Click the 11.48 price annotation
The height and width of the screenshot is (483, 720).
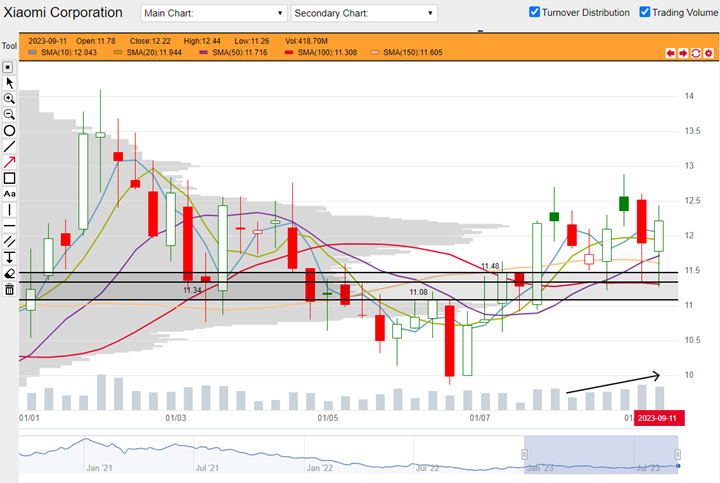(x=490, y=266)
